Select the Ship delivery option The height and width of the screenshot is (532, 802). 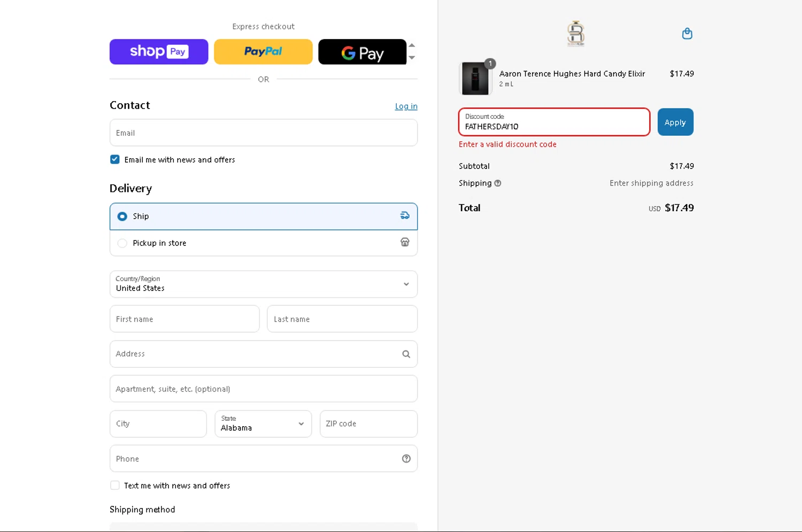click(263, 216)
